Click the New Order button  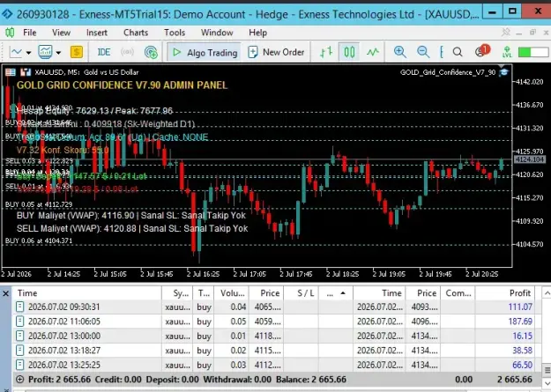(276, 52)
